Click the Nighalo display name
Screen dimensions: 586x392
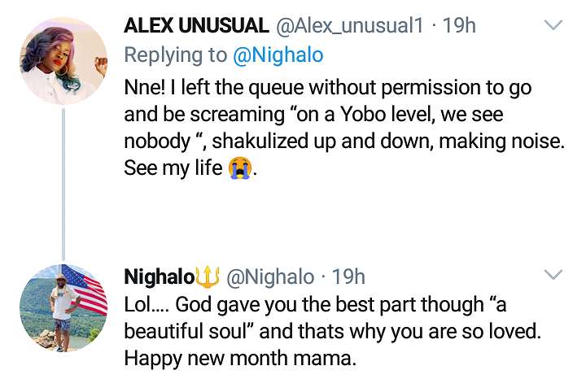point(159,277)
